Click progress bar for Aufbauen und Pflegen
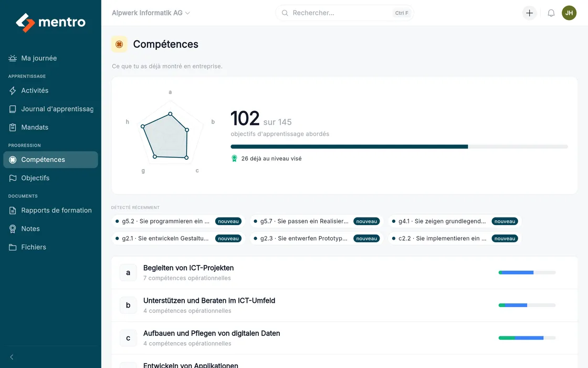 pyautogui.click(x=527, y=338)
